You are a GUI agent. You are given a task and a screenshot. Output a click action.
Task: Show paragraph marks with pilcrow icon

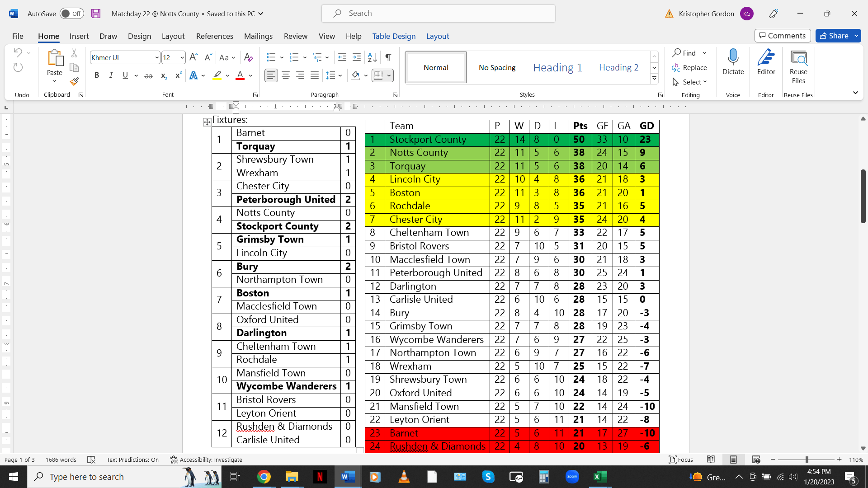(x=388, y=57)
